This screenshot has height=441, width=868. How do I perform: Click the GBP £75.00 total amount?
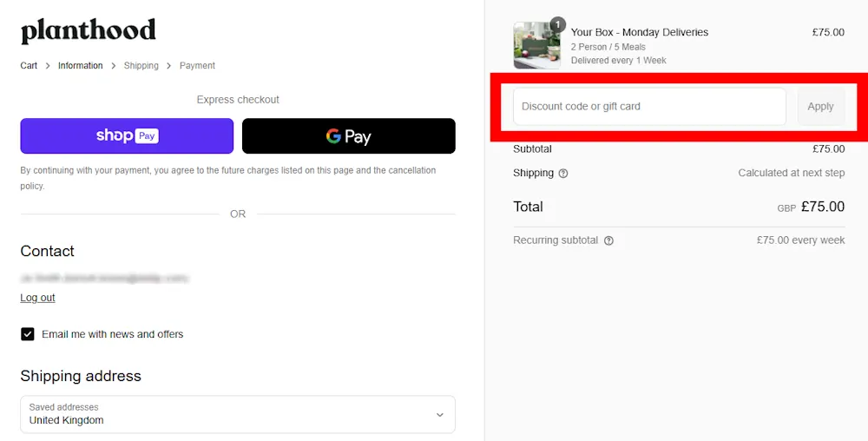pos(811,207)
